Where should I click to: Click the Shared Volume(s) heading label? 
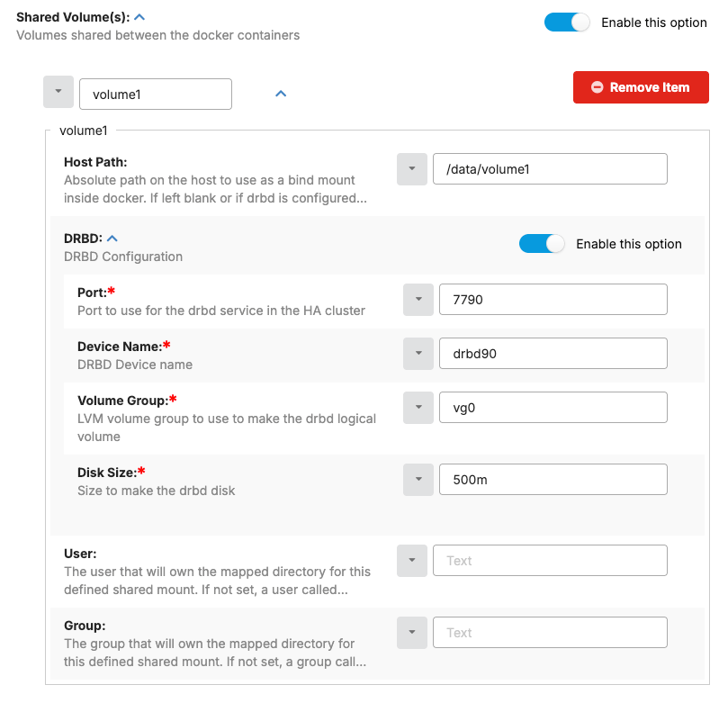pos(73,17)
